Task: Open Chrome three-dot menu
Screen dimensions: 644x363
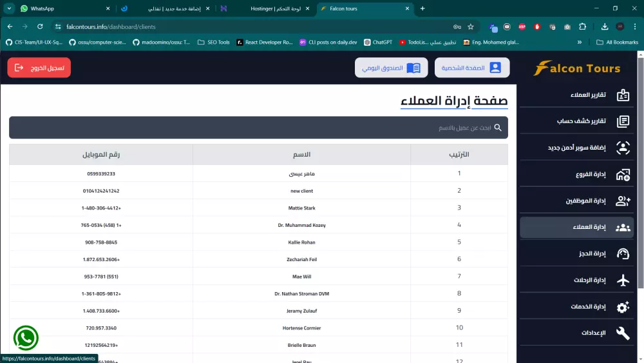Action: tap(635, 26)
